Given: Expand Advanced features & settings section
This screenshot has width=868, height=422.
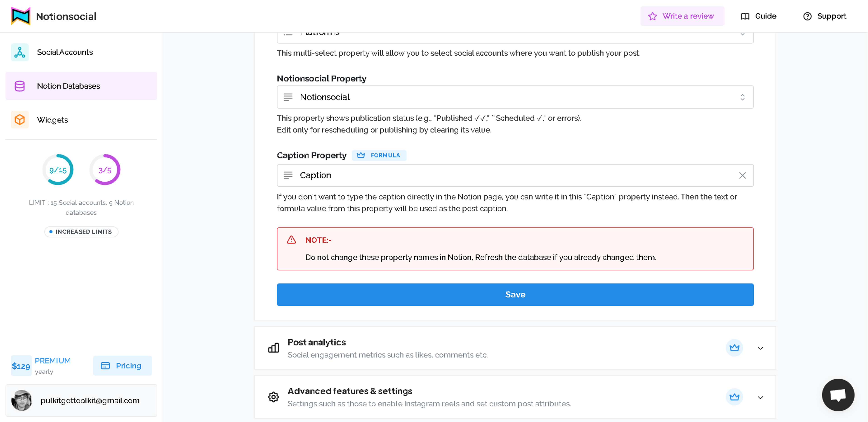Looking at the screenshot, I should [x=760, y=397].
